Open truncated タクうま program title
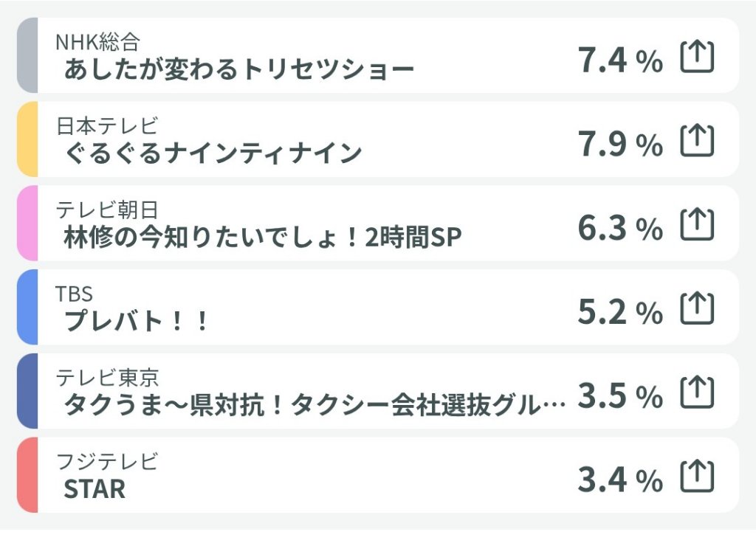Image resolution: width=756 pixels, height=540 pixels. (x=315, y=405)
